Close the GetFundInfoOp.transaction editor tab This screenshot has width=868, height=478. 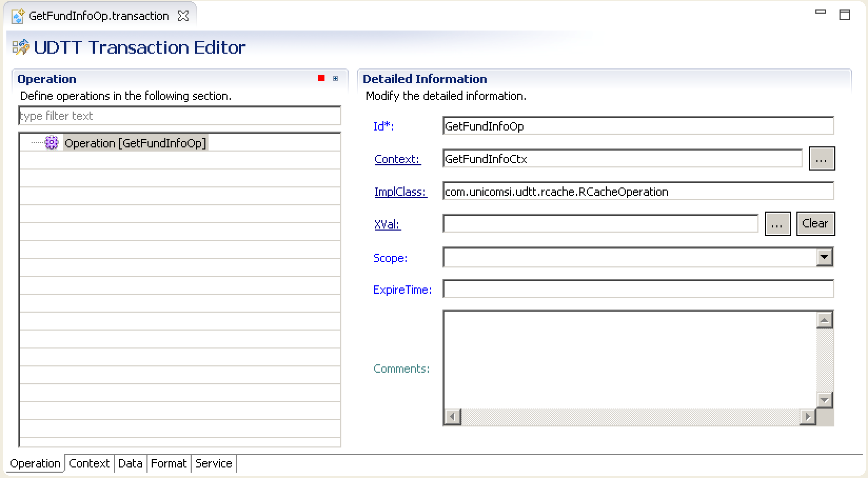pos(183,16)
